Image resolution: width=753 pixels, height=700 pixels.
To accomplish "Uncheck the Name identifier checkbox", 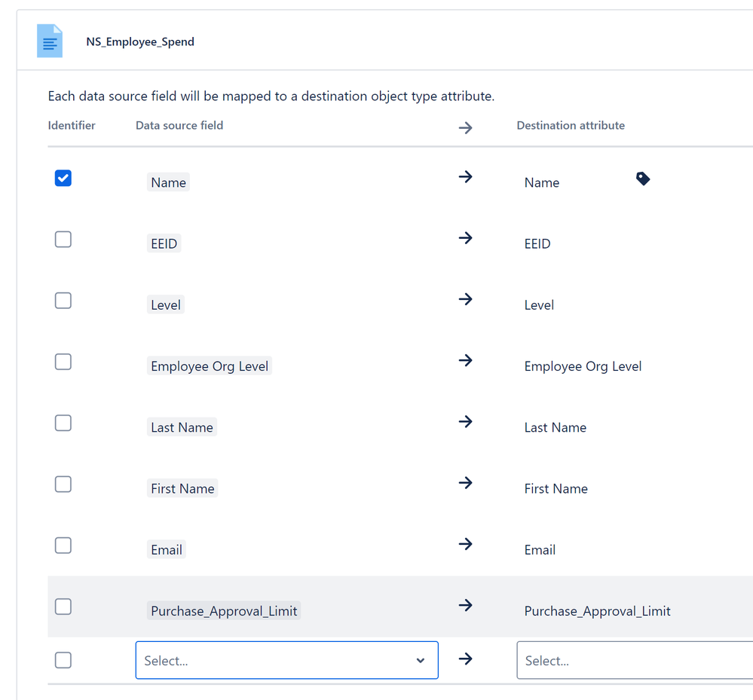I will [x=63, y=179].
